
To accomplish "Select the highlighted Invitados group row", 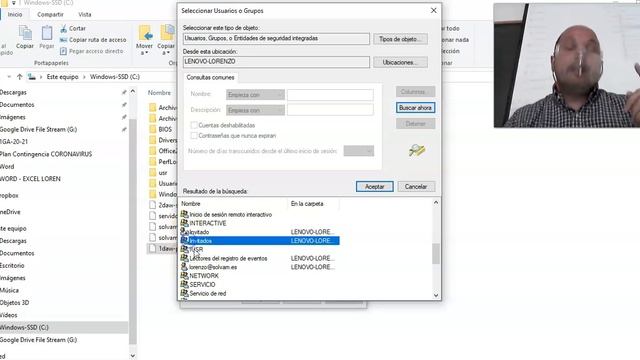I will click(x=260, y=241).
